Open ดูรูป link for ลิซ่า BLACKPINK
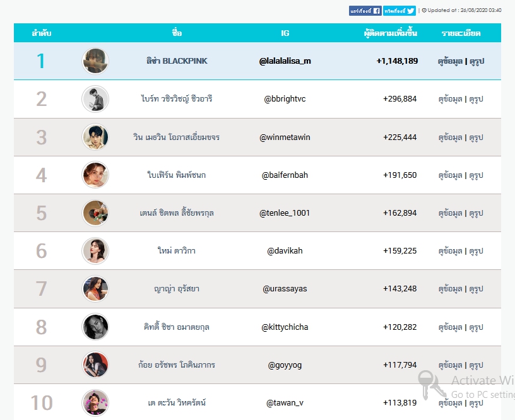The height and width of the screenshot is (420, 515). (x=477, y=61)
